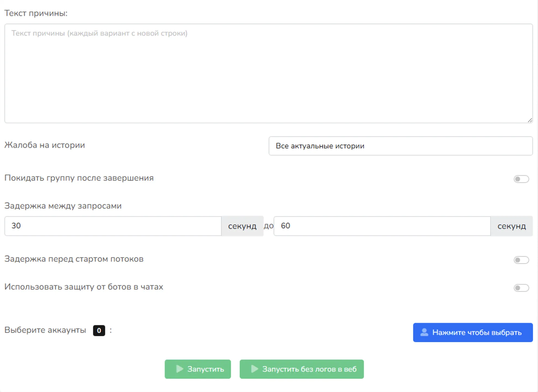This screenshot has width=538, height=392.
Task: Open the Все актуальные истории dropdown
Action: click(400, 146)
